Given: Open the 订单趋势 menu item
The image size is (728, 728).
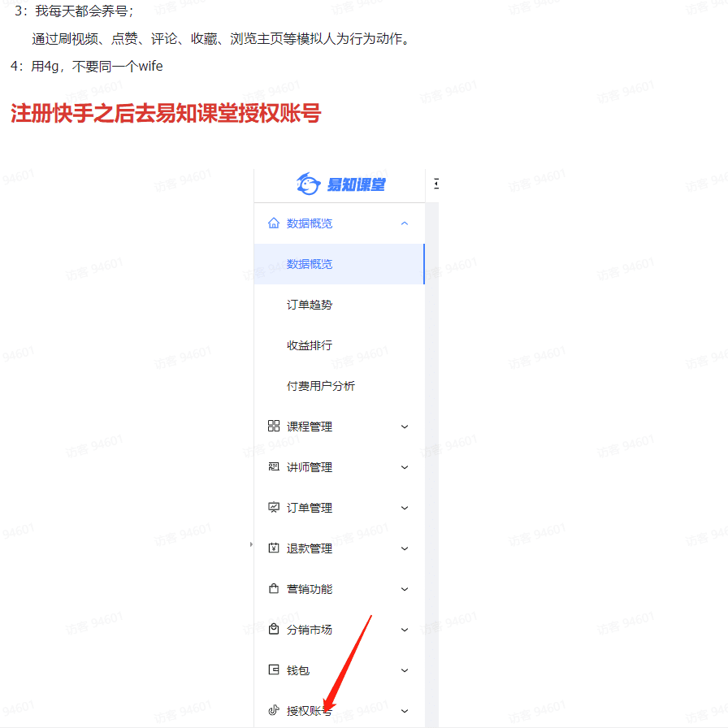Looking at the screenshot, I should pos(310,305).
